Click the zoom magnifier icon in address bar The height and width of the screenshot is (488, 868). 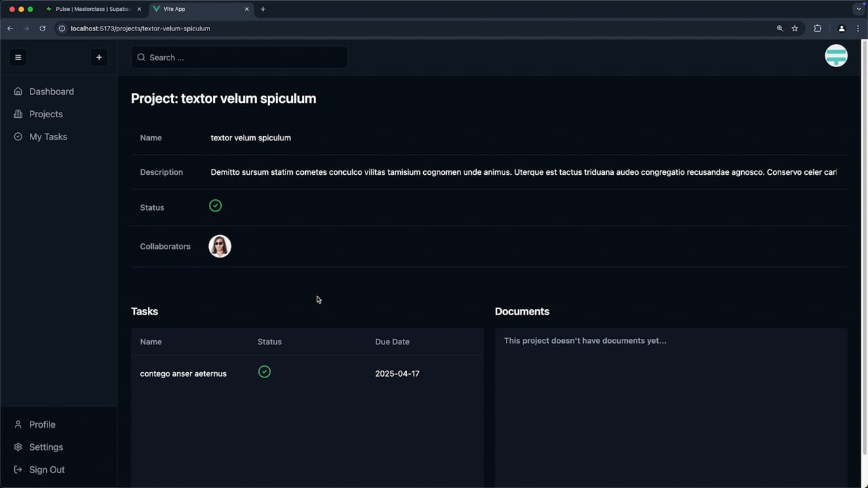pyautogui.click(x=780, y=28)
